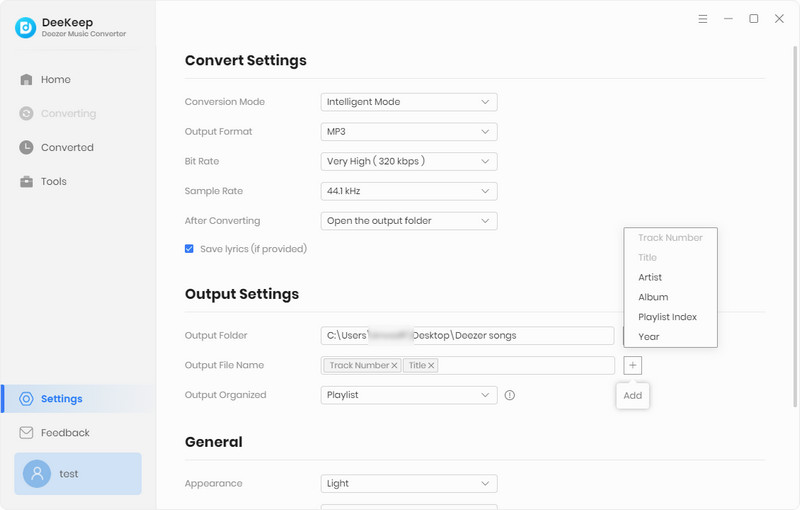The image size is (800, 510).
Task: Open the Converted section
Action: (x=66, y=148)
